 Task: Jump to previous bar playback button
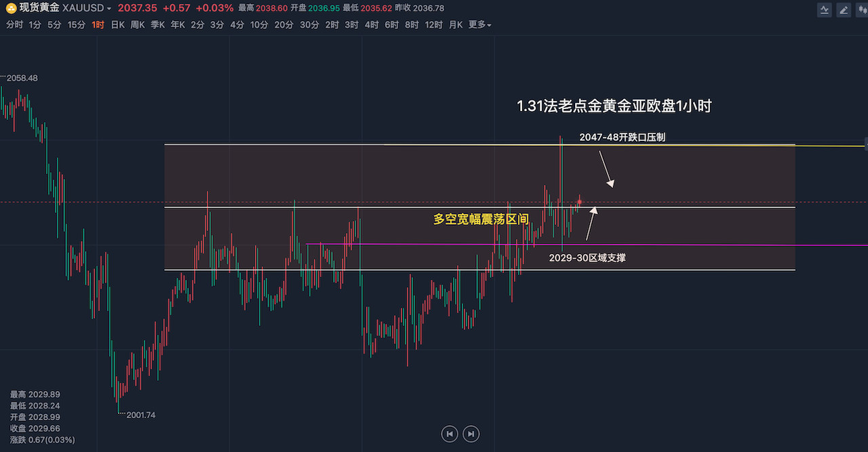tap(449, 434)
